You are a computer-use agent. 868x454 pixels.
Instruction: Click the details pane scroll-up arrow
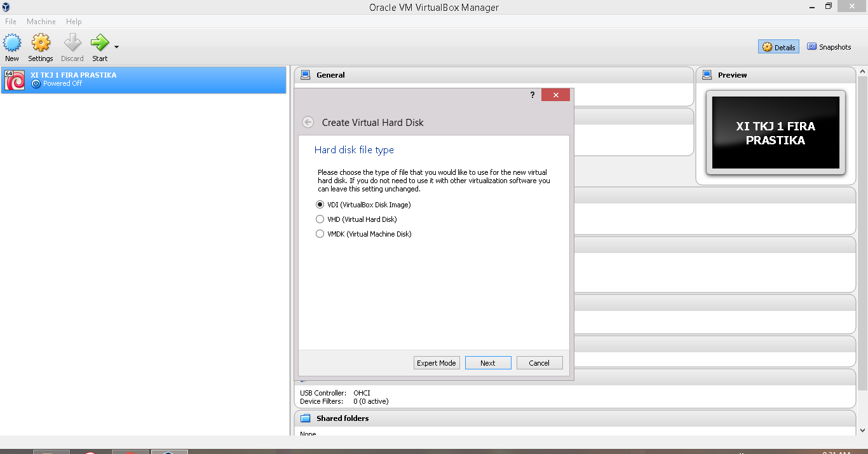[862, 71]
